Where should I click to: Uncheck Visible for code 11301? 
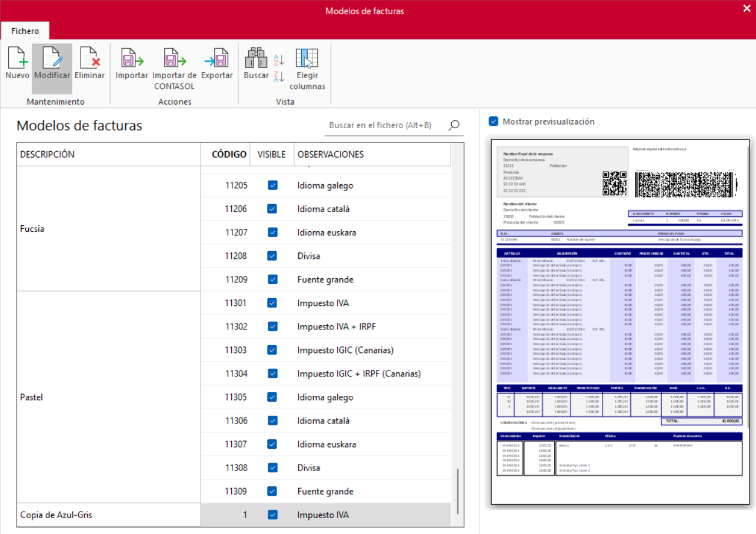tap(272, 303)
